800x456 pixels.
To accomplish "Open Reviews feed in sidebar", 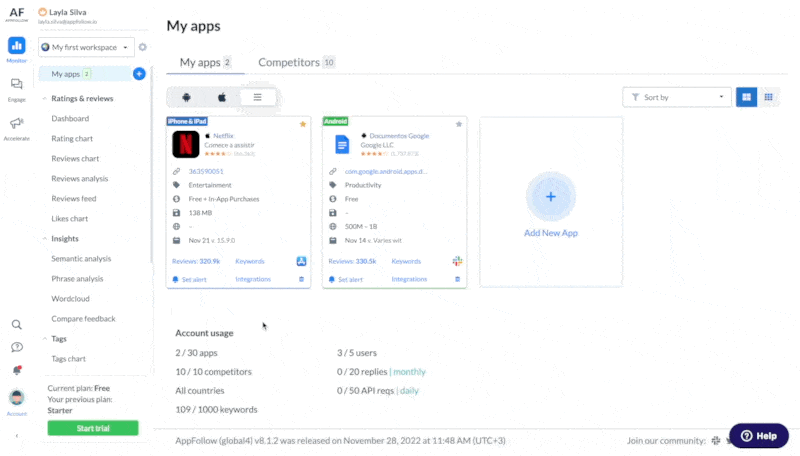I will pos(73,198).
